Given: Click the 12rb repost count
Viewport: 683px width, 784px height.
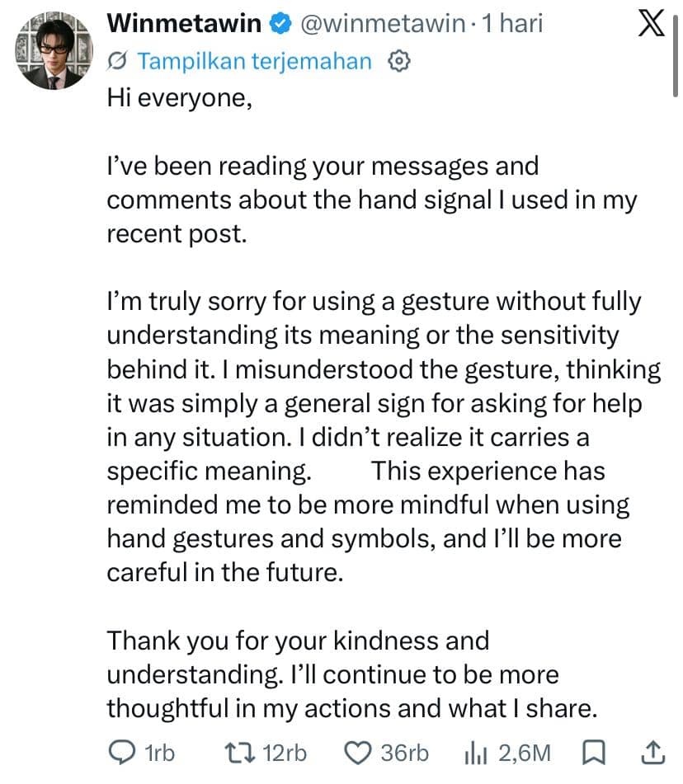Looking at the screenshot, I should [x=285, y=753].
